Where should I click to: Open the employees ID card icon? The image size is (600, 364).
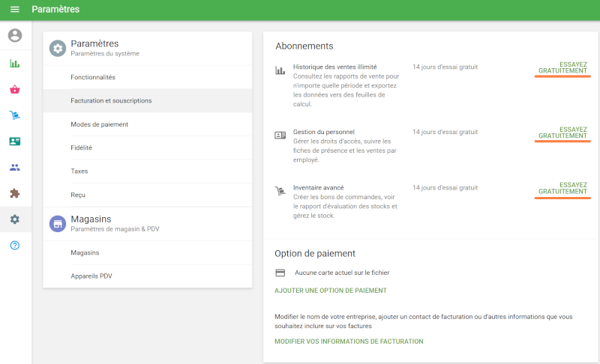point(15,142)
